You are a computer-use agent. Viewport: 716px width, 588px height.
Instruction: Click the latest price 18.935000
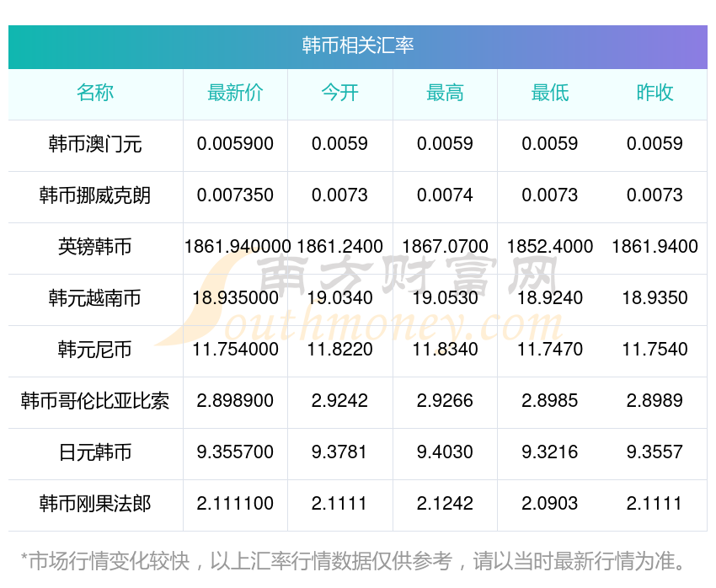[x=235, y=298]
